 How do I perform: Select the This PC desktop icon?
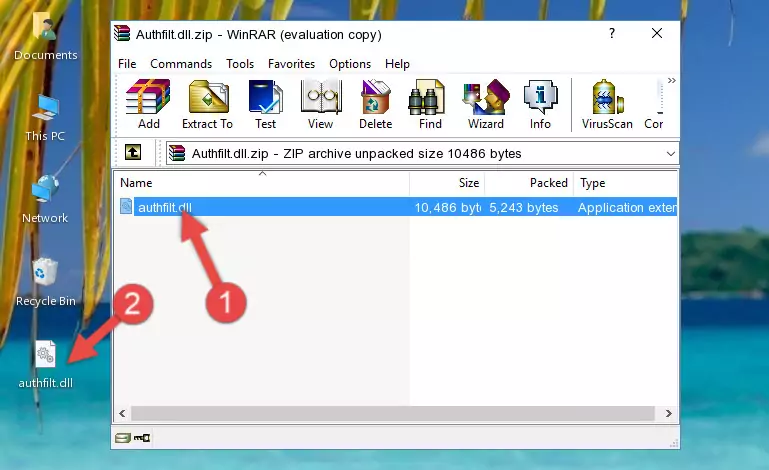pos(45,118)
